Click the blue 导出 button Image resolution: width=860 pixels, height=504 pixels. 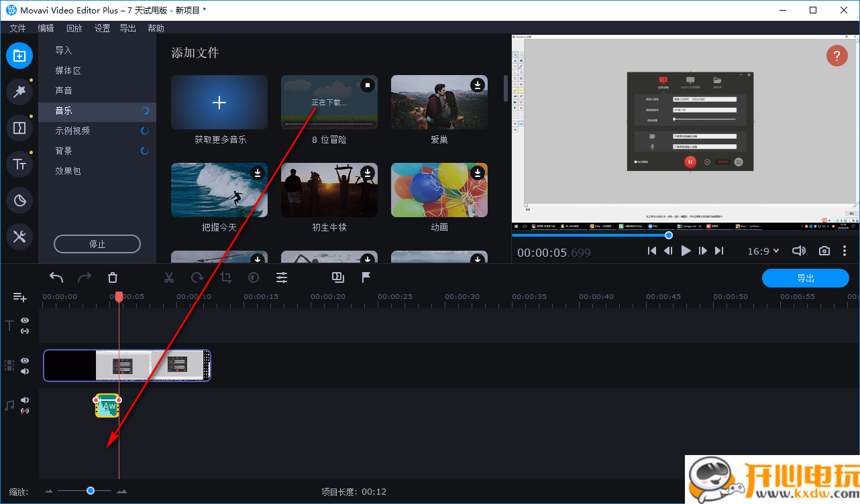pyautogui.click(x=805, y=278)
